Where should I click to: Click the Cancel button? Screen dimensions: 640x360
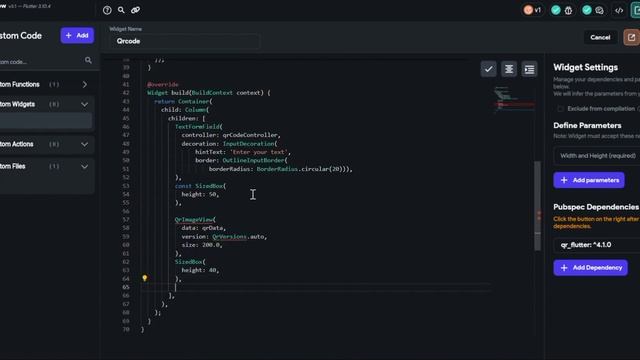[x=600, y=38]
